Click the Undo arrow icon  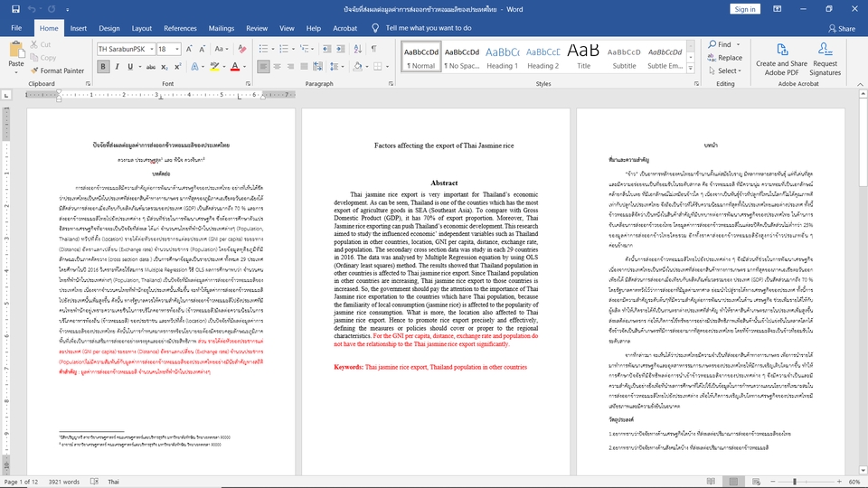point(32,9)
